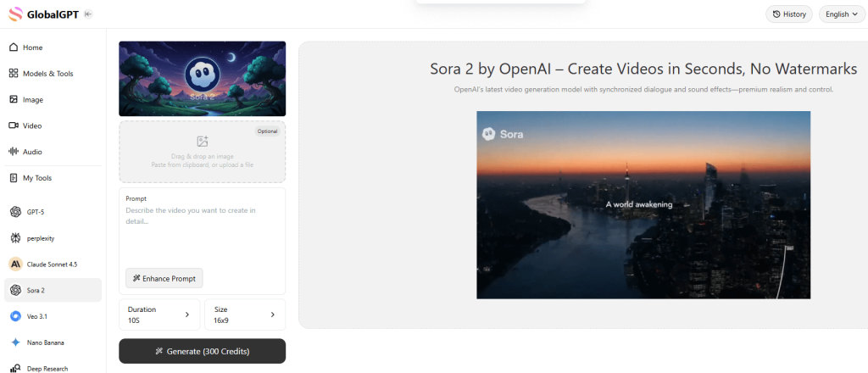The image size is (868, 373).
Task: Click the OpenAI's latest video generation subtitle
Action: [643, 89]
